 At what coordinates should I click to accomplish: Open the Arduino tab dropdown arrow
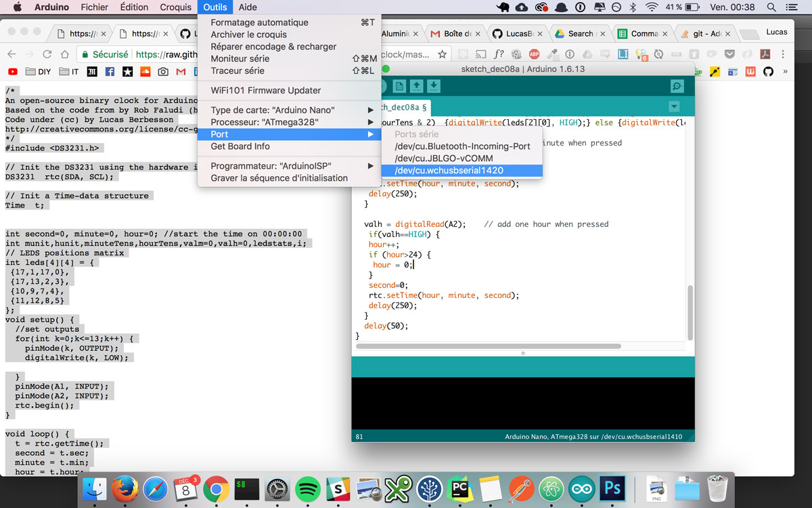673,106
